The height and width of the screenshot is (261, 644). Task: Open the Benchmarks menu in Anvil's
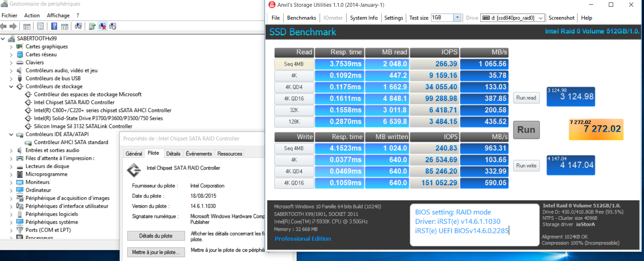(x=302, y=18)
